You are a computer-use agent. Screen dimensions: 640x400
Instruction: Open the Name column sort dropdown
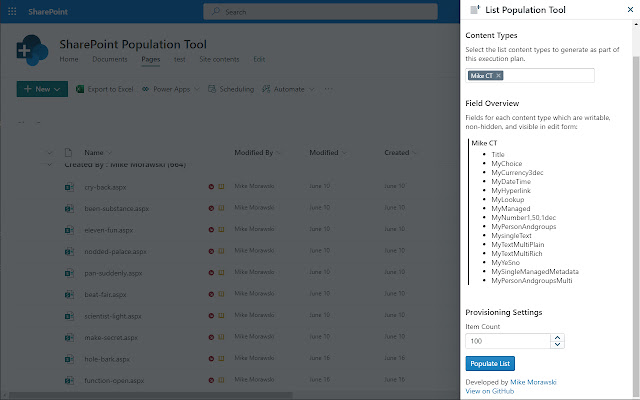(x=109, y=153)
